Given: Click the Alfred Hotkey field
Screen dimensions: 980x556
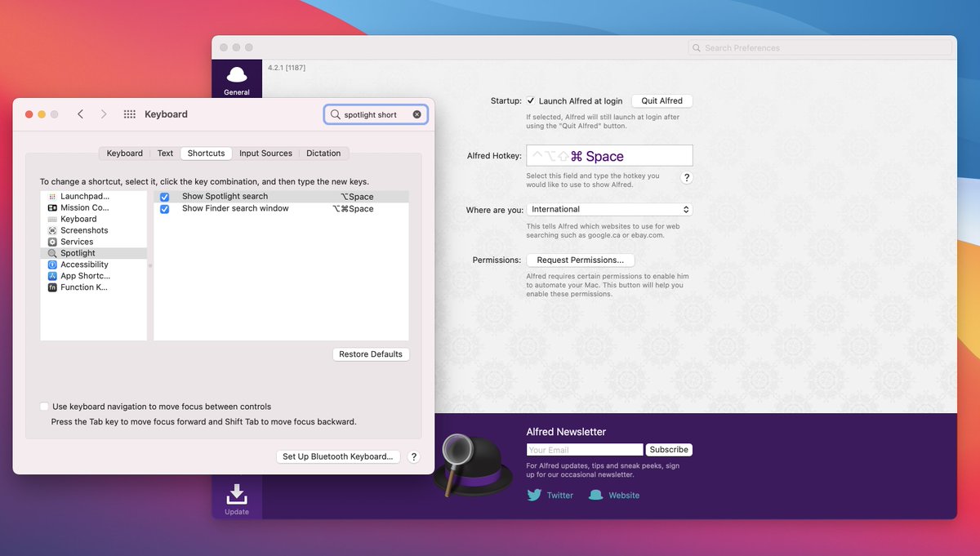Looking at the screenshot, I should pos(609,156).
